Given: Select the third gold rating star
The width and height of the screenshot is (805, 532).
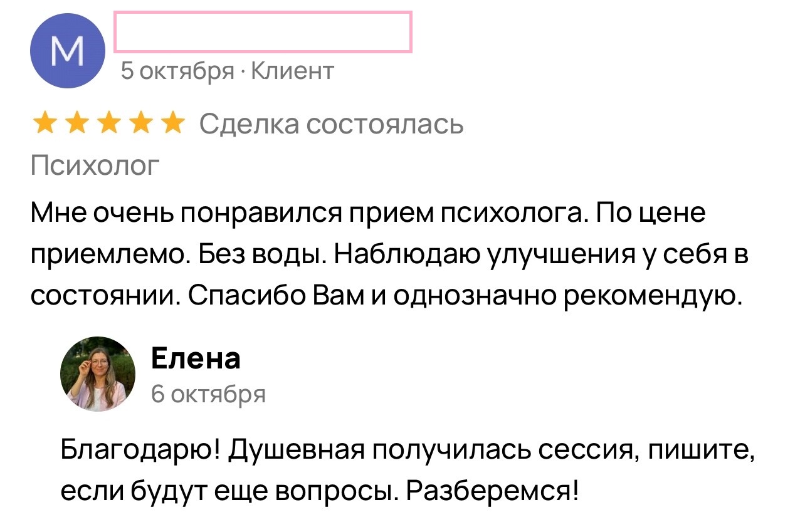Looking at the screenshot, I should tap(108, 124).
